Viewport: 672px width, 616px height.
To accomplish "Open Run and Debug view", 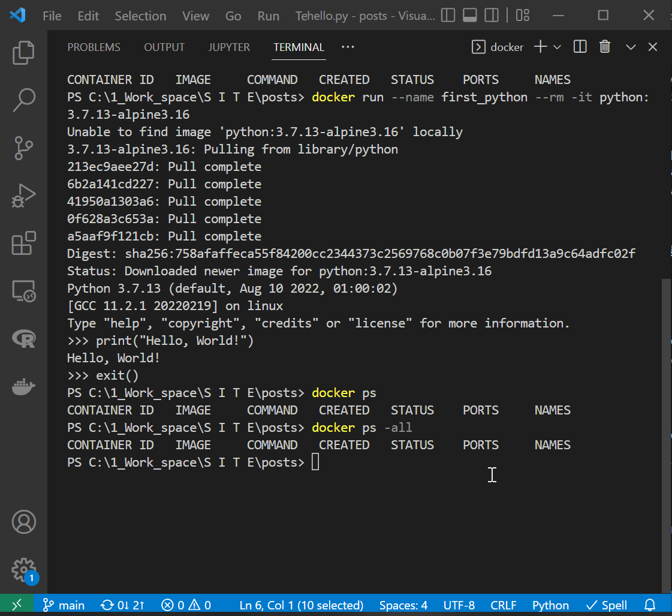I will tap(23, 196).
